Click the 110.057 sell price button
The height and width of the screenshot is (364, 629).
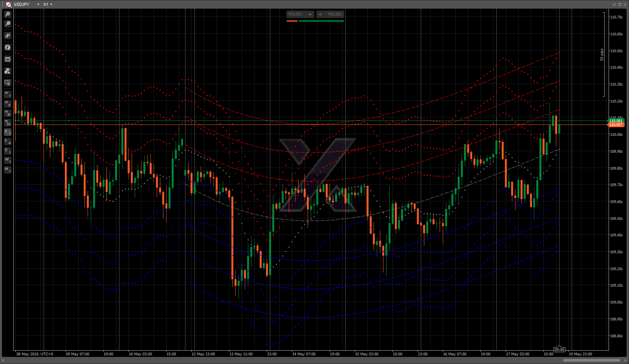click(300, 14)
